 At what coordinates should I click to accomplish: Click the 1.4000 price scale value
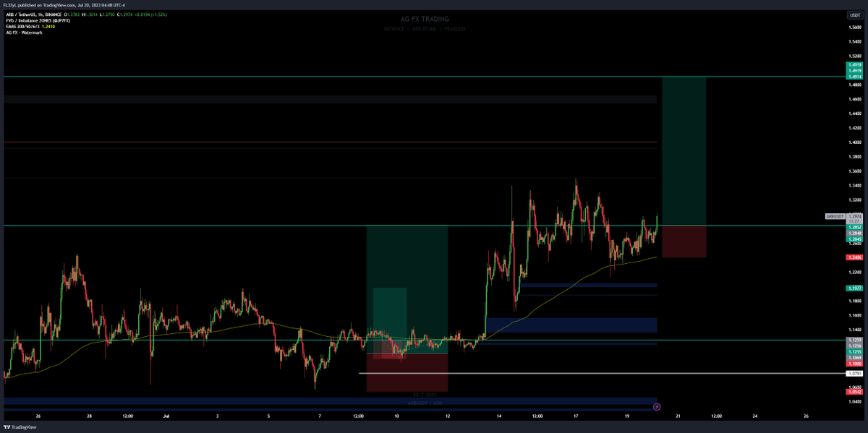point(854,142)
